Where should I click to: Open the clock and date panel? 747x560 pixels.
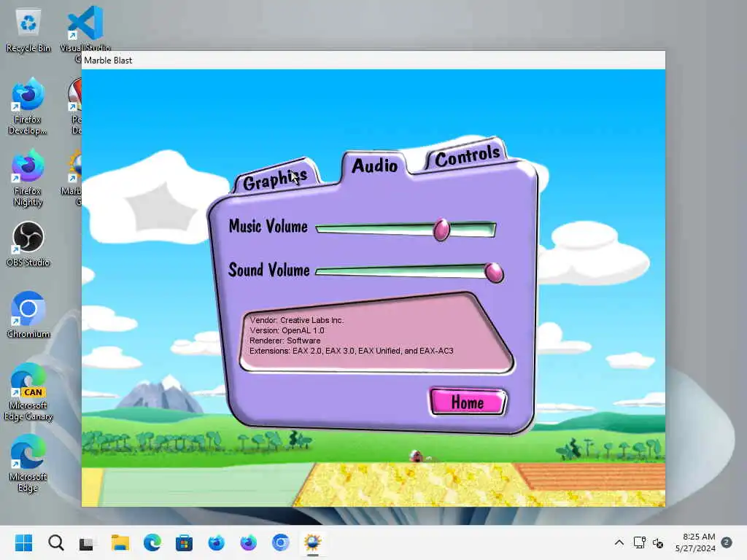pyautogui.click(x=695, y=542)
